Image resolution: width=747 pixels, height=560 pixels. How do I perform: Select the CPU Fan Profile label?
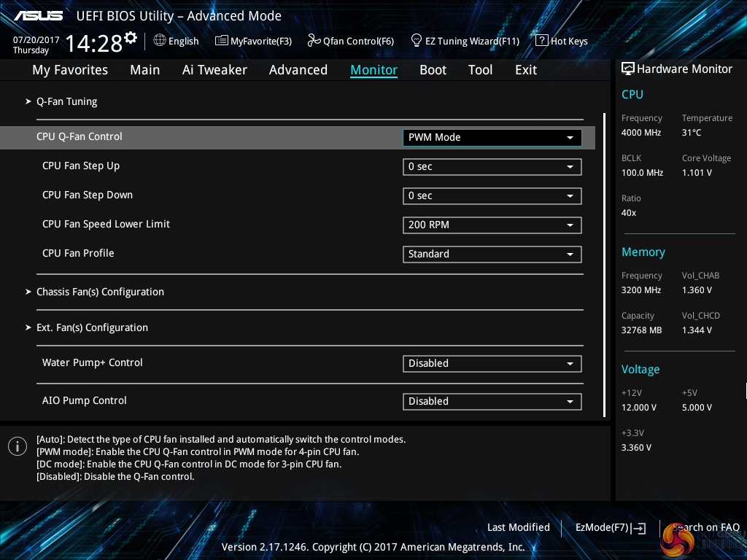coord(78,253)
